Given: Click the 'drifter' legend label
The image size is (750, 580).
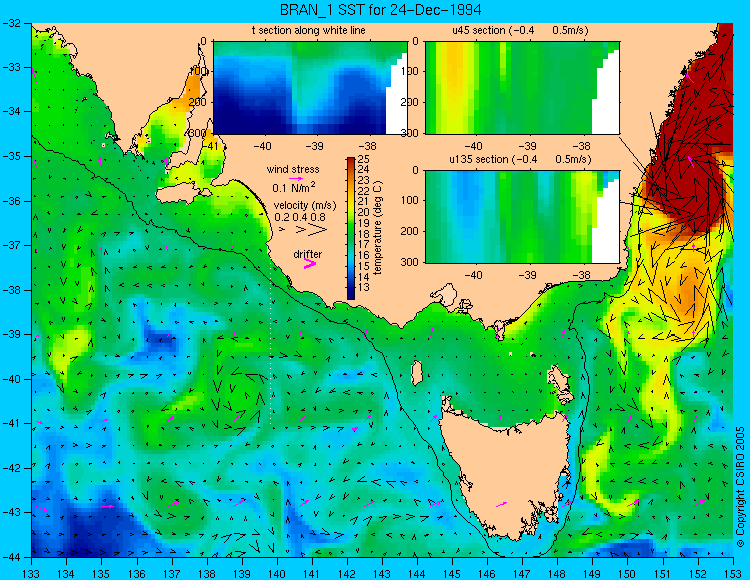Looking at the screenshot, I should coord(308,254).
